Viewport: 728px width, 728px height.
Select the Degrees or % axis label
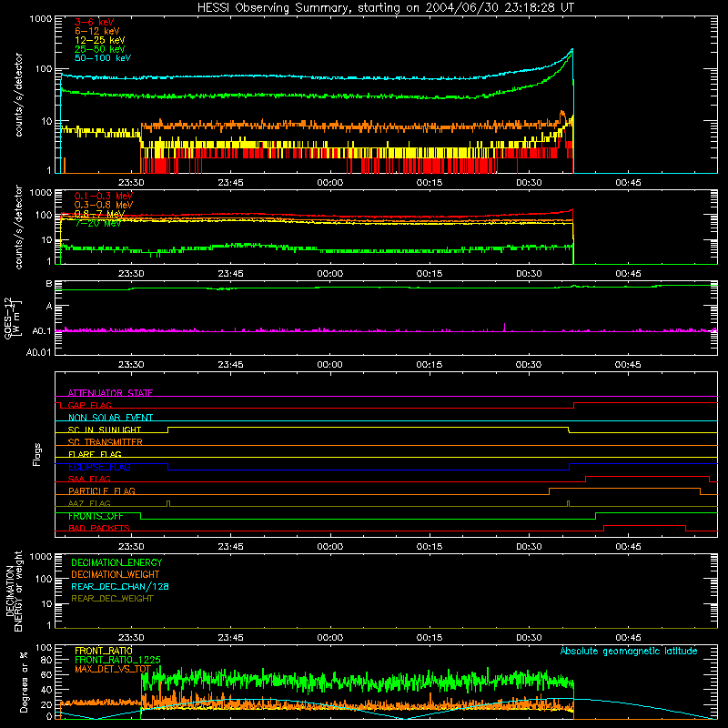click(24, 682)
